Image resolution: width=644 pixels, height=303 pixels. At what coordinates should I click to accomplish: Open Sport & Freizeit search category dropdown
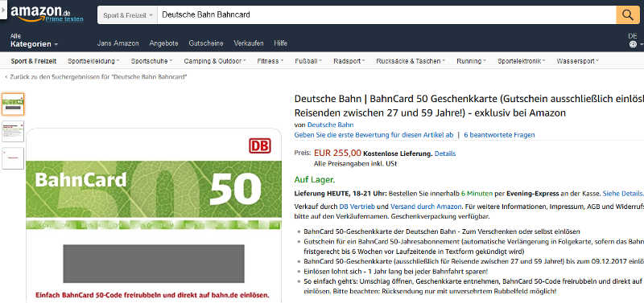tap(127, 15)
